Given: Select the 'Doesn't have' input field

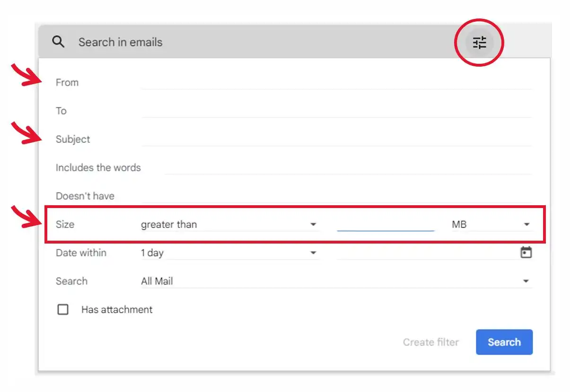Looking at the screenshot, I should 336,196.
